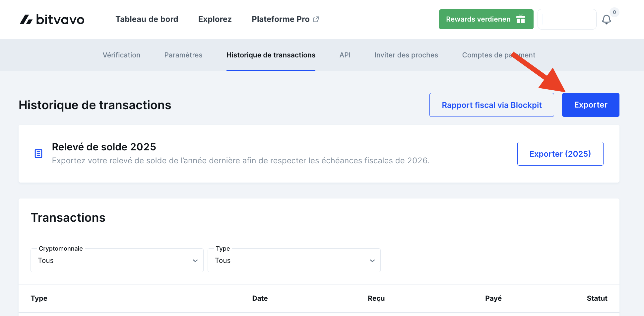
Task: Select Historique de transactions tab
Action: (x=271, y=55)
